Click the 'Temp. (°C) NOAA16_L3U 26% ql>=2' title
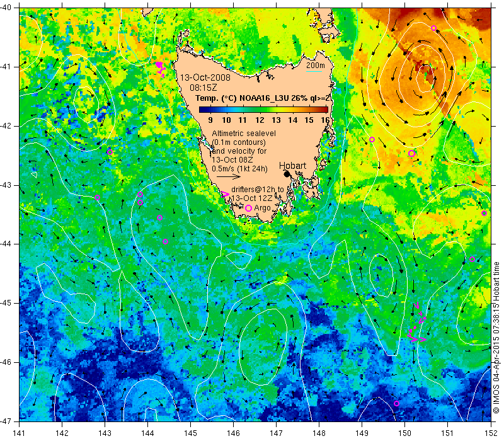 pyautogui.click(x=263, y=98)
